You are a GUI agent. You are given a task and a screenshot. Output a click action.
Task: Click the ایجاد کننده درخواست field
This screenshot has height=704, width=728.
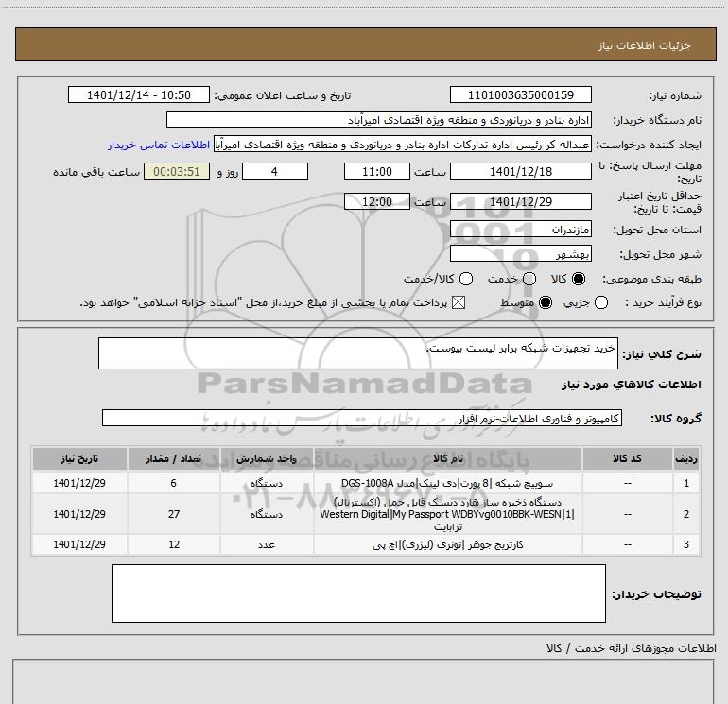click(x=403, y=145)
